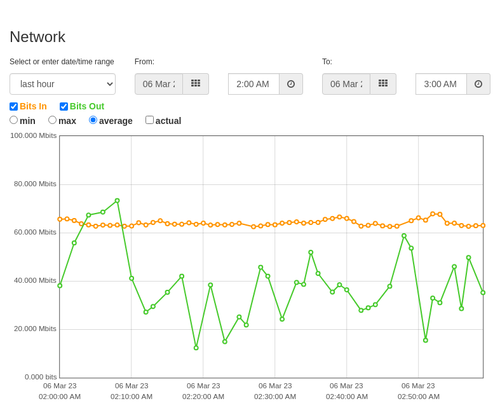Open the From time clock icon
The height and width of the screenshot is (403, 500).
tap(291, 84)
